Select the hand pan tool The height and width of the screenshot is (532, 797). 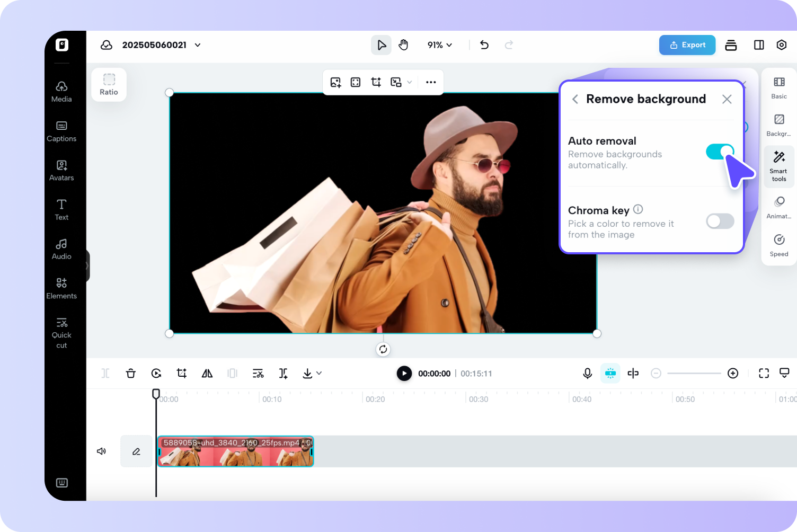pos(403,45)
